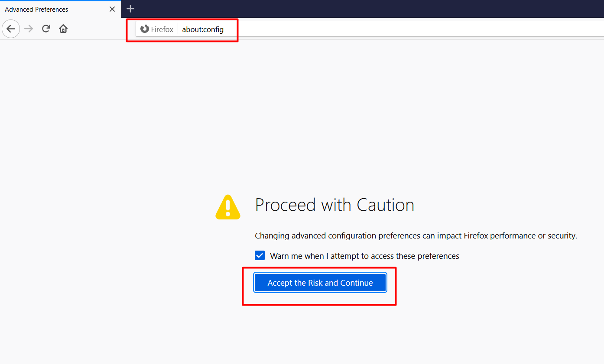Click empty area of the address bar

click(x=412, y=29)
